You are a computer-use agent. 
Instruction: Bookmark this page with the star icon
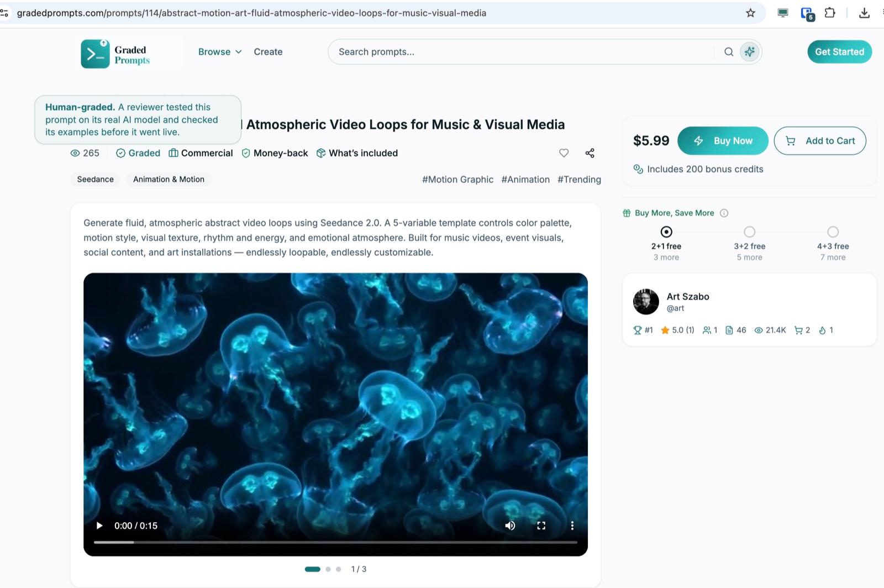click(750, 13)
